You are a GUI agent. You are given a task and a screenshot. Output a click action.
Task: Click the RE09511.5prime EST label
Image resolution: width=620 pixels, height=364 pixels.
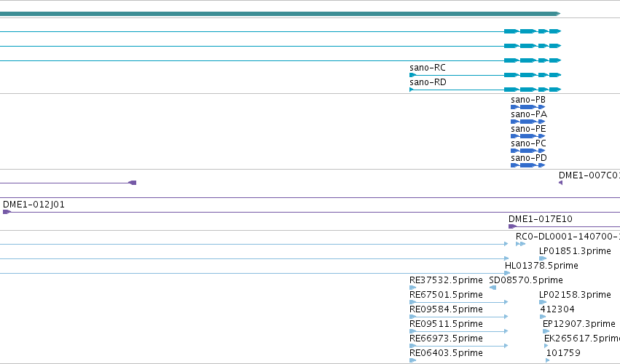pos(446,324)
